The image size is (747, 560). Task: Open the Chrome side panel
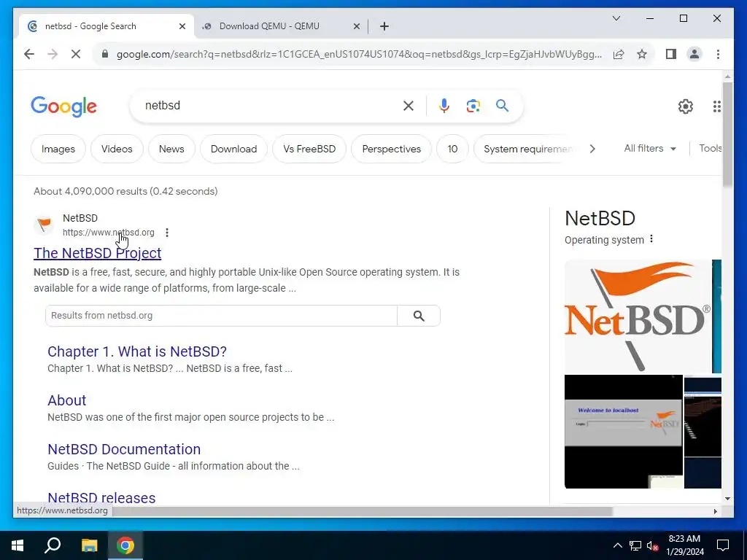pyautogui.click(x=671, y=54)
